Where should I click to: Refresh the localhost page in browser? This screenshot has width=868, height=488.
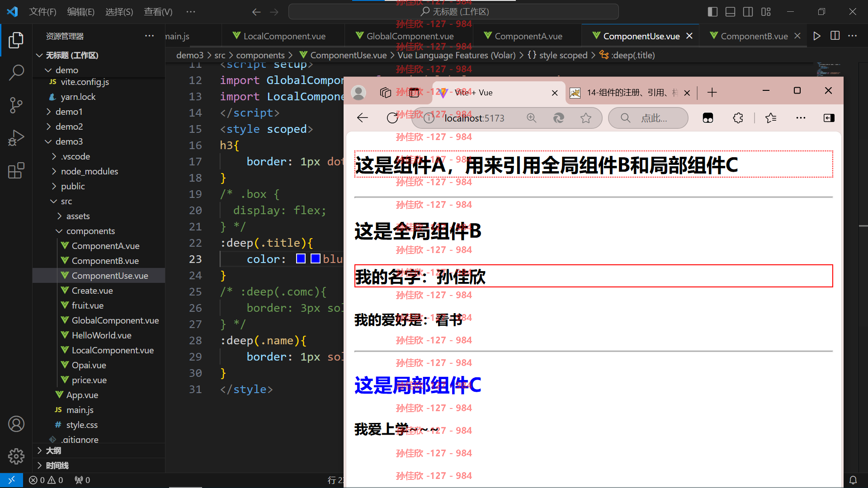click(x=392, y=118)
